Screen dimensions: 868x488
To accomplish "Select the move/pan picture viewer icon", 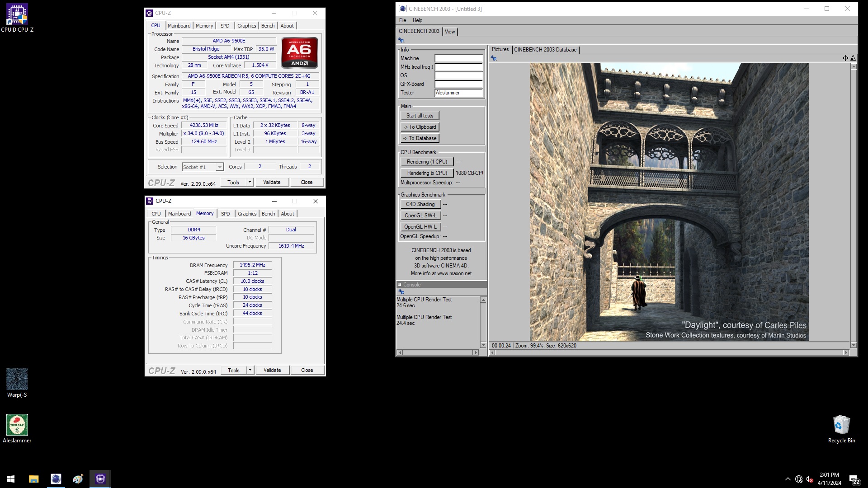I will click(845, 58).
